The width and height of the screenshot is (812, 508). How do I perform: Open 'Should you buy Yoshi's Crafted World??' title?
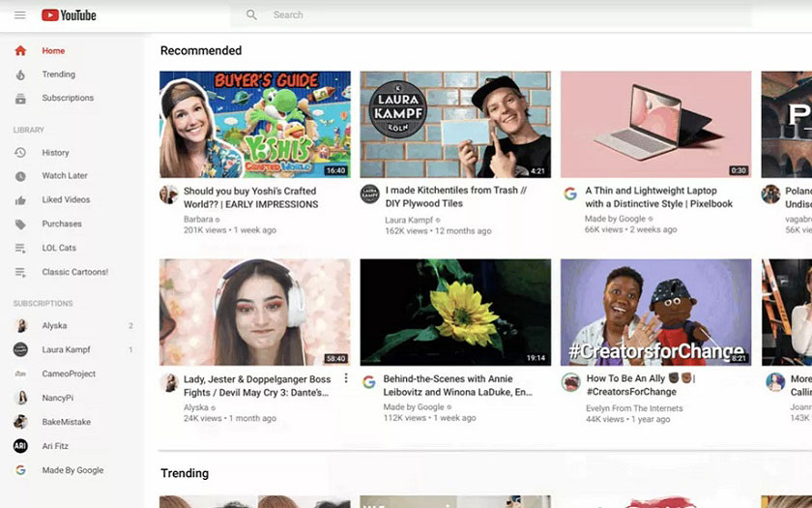click(x=250, y=197)
